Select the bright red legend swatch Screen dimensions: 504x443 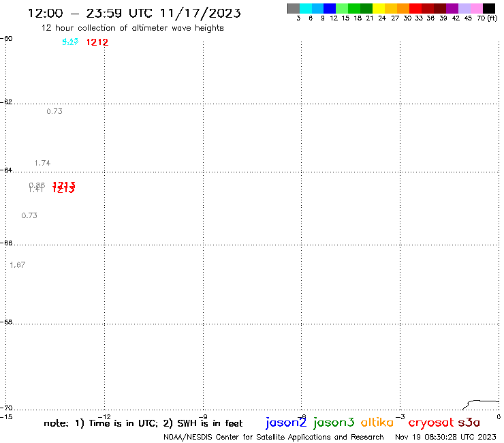(415, 8)
